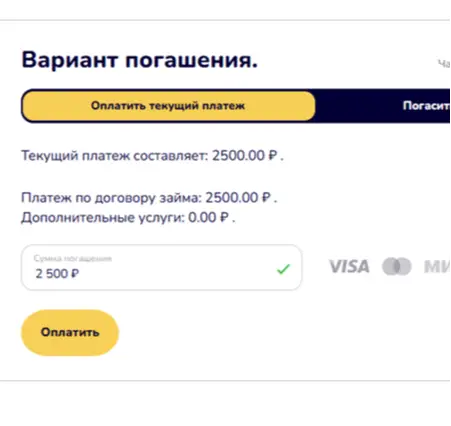Click the cut-off gray text beside heading
451x426 pixels.
pos(444,63)
